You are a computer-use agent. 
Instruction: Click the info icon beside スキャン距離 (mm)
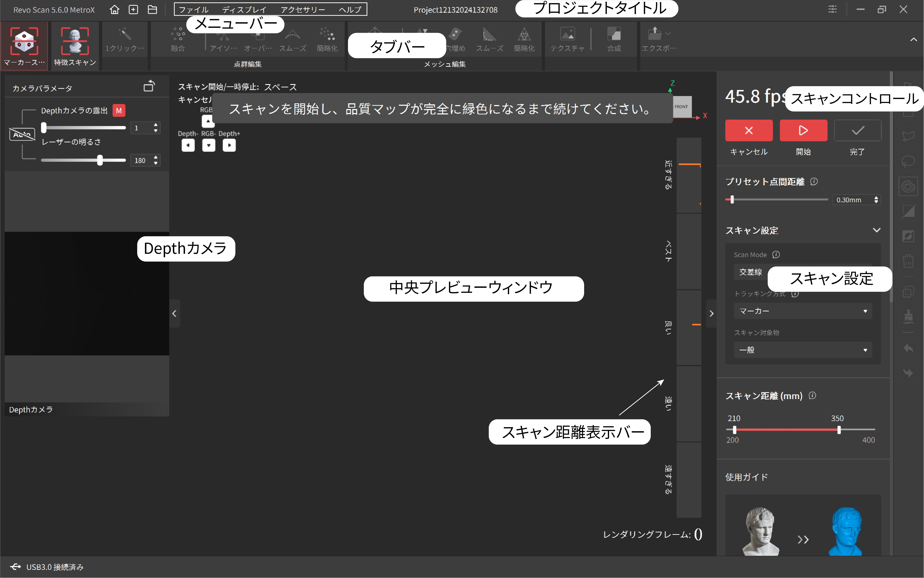(812, 395)
